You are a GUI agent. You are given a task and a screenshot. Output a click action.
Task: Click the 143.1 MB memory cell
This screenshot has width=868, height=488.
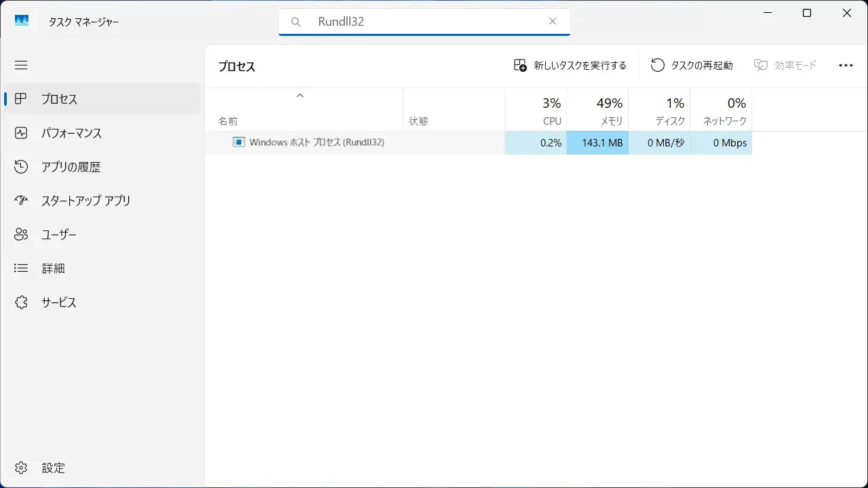click(597, 143)
